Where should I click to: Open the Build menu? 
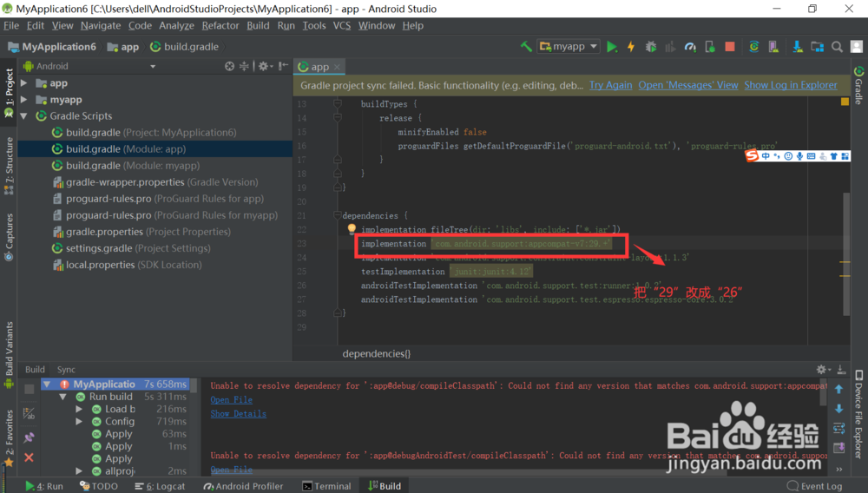(x=258, y=25)
